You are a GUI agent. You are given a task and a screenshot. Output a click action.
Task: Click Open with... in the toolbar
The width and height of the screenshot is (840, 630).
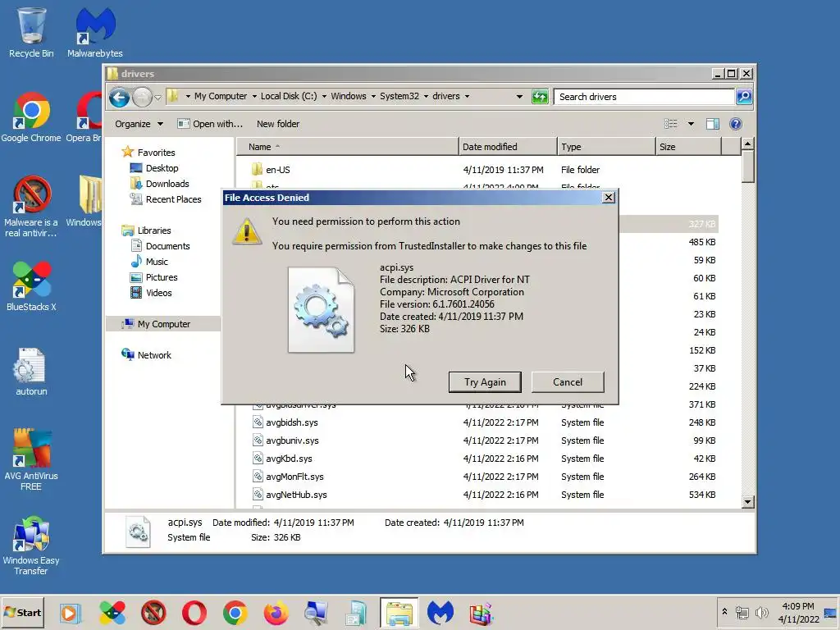coord(210,124)
